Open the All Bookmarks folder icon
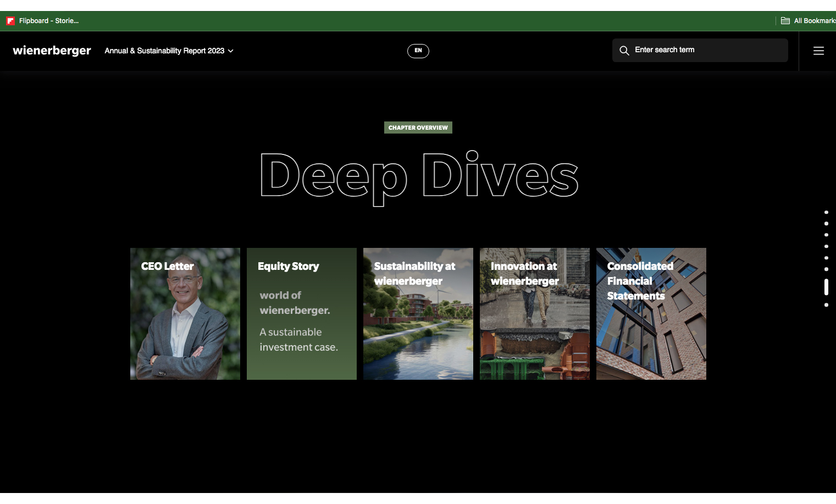The height and width of the screenshot is (504, 836). tap(785, 21)
